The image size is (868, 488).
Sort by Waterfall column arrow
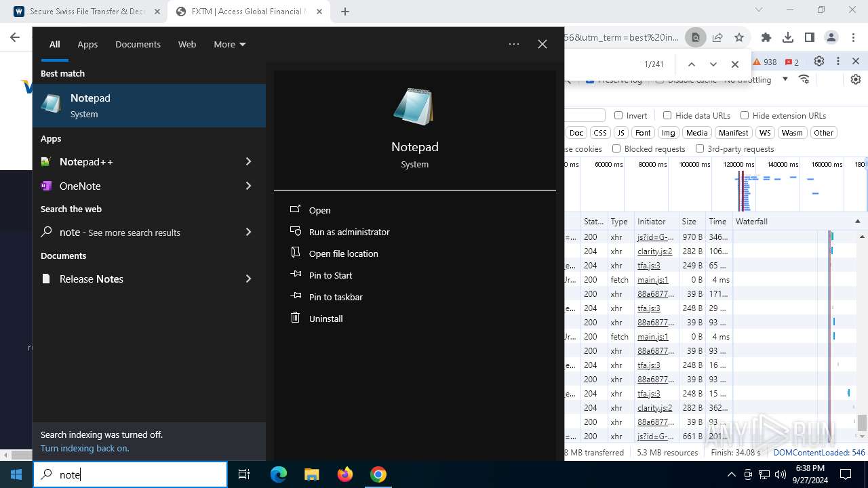(857, 222)
